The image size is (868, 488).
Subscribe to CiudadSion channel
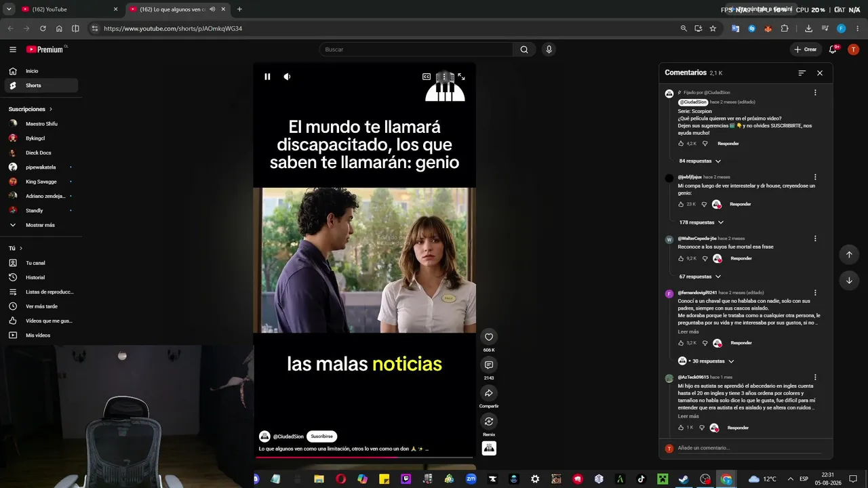(x=321, y=436)
